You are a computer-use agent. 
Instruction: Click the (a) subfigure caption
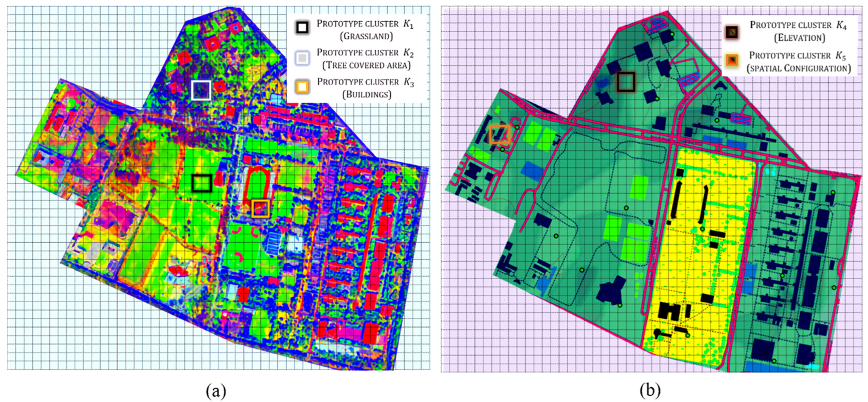pos(216,391)
